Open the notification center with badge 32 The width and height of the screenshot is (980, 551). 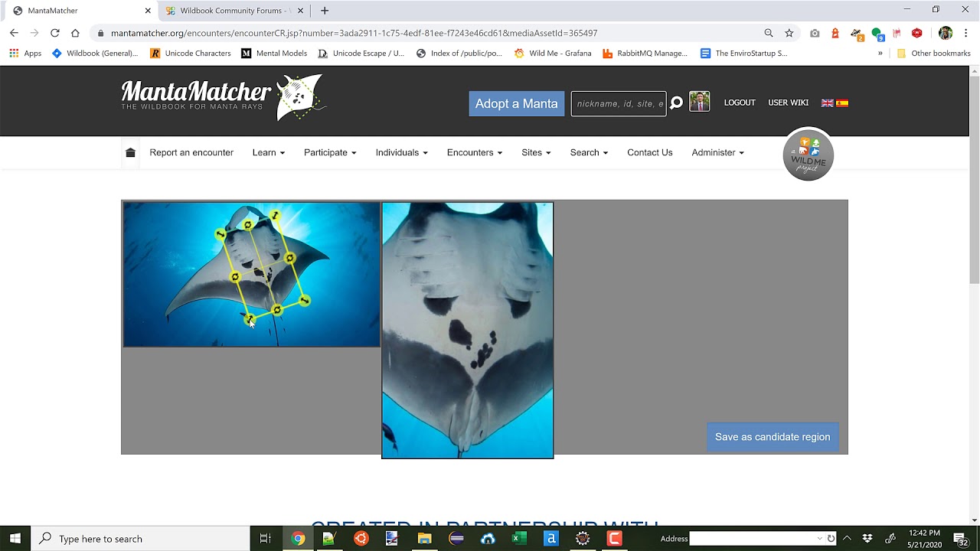tap(960, 539)
